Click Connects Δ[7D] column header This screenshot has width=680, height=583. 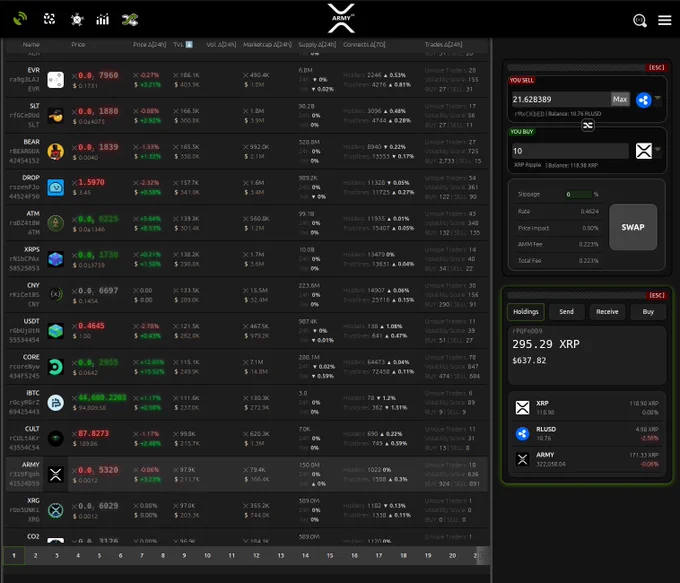(x=364, y=44)
